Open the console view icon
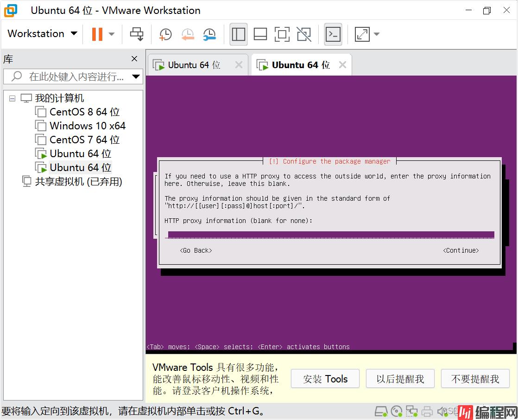This screenshot has width=518, height=420. tap(333, 34)
